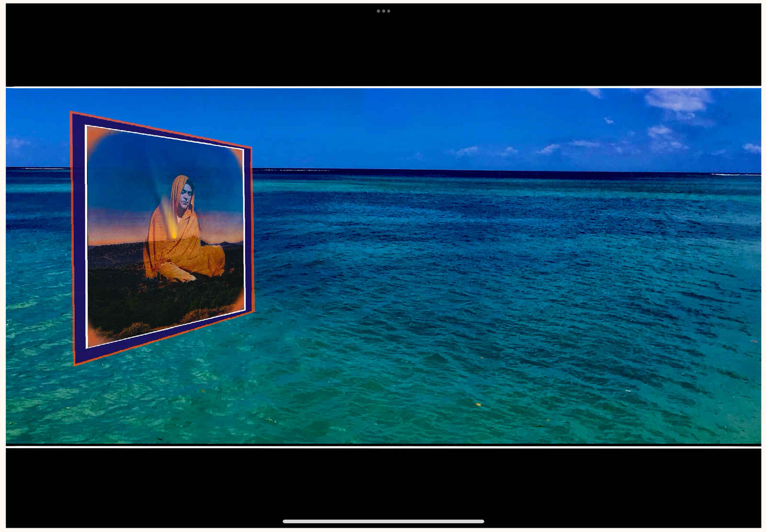This screenshot has height=532, width=766.
Task: Tap the home indicator bar
Action: [x=383, y=521]
